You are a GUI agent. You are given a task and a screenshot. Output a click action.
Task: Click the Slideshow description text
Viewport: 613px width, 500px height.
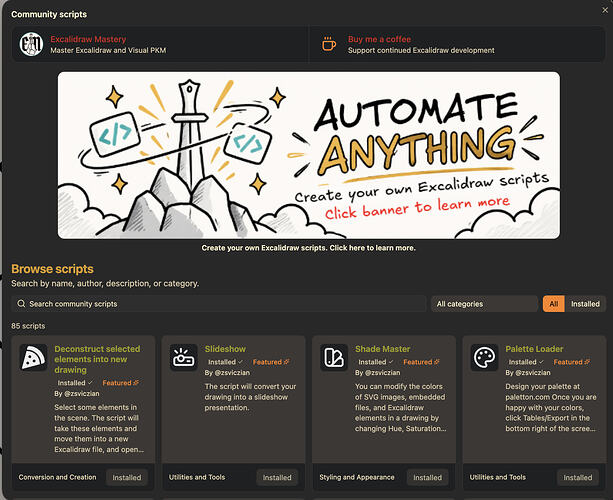(x=250, y=397)
